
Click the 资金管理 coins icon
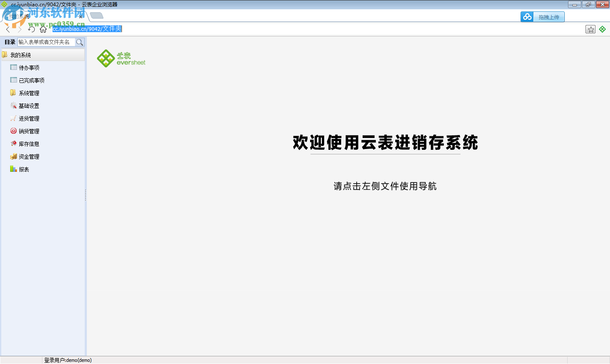[14, 156]
